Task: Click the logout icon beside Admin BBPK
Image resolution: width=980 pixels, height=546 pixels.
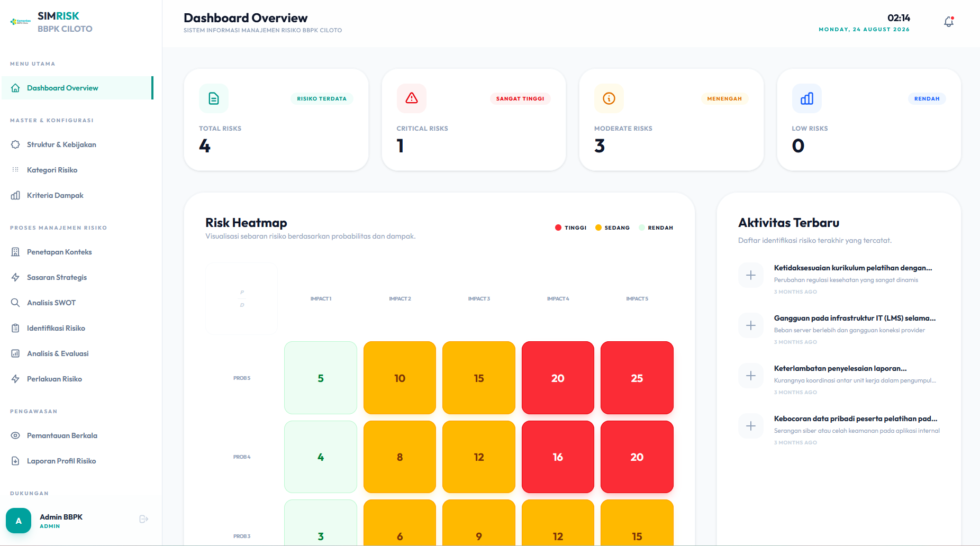Action: click(143, 519)
